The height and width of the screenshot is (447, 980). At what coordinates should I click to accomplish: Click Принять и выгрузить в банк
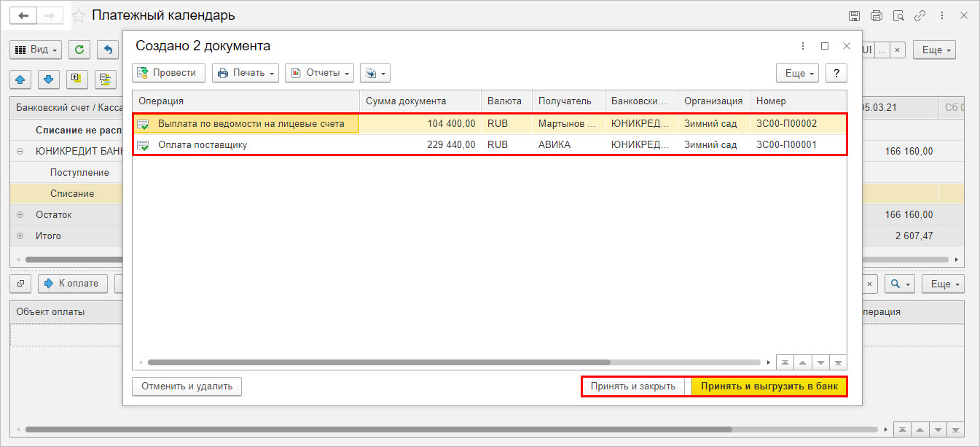[769, 386]
